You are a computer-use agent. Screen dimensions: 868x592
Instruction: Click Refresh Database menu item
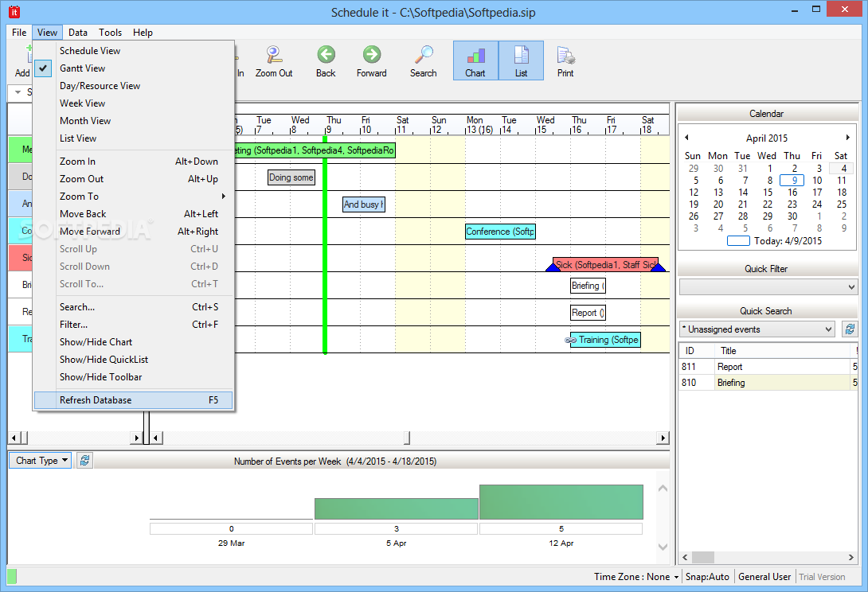(x=133, y=400)
